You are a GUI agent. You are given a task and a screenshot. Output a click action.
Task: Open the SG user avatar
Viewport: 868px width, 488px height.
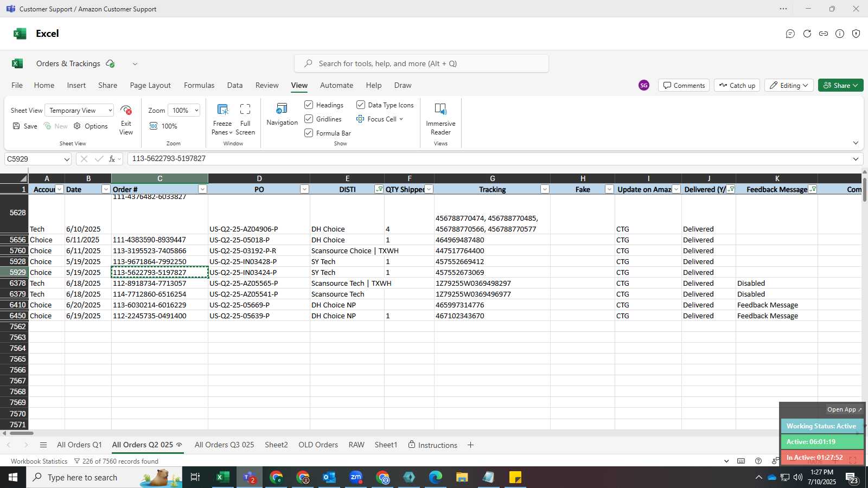pos(644,85)
